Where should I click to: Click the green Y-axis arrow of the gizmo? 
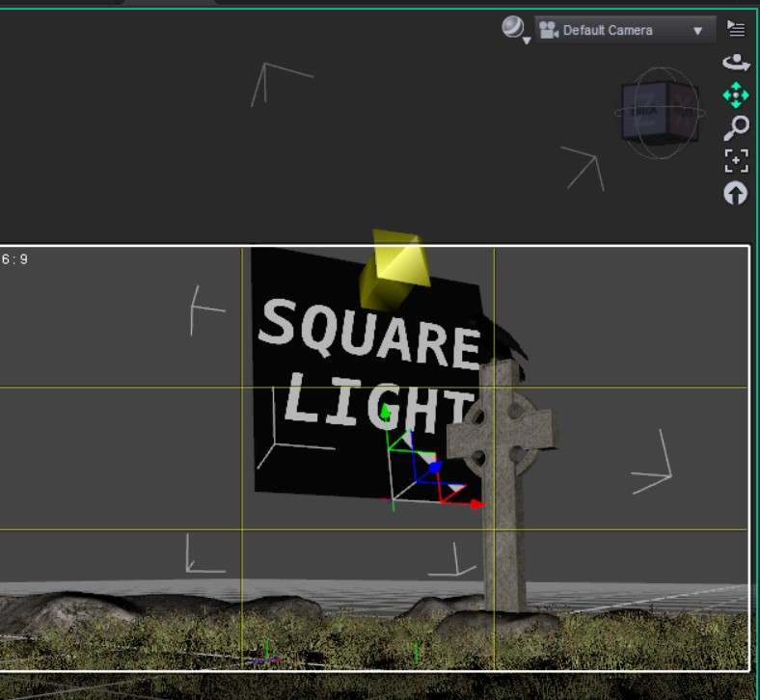[x=386, y=413]
